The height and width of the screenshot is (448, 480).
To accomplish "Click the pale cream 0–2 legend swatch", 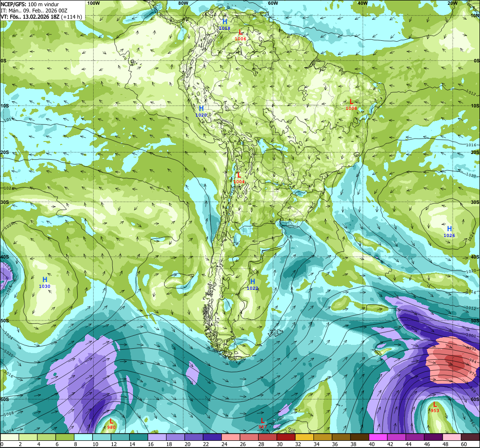I will pos(10,437).
